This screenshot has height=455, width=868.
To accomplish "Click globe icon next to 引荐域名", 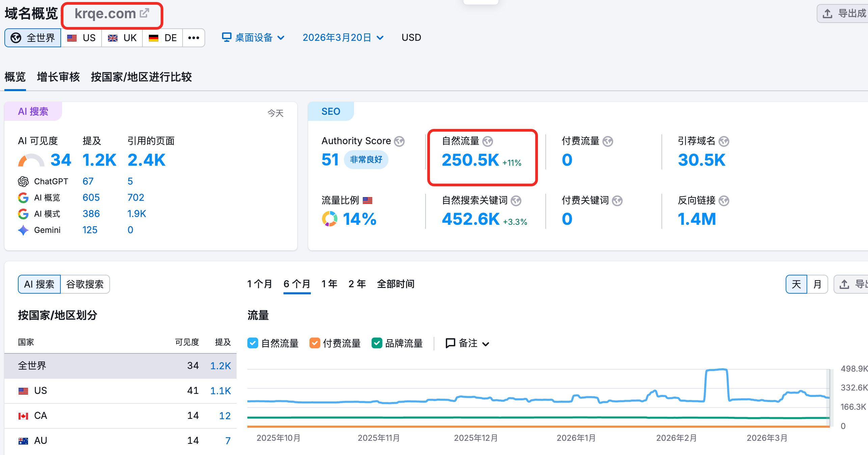I will click(x=724, y=141).
